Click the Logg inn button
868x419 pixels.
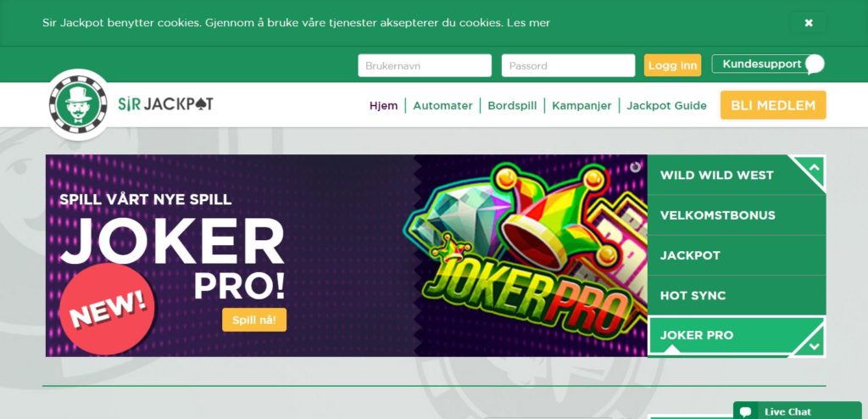click(672, 65)
